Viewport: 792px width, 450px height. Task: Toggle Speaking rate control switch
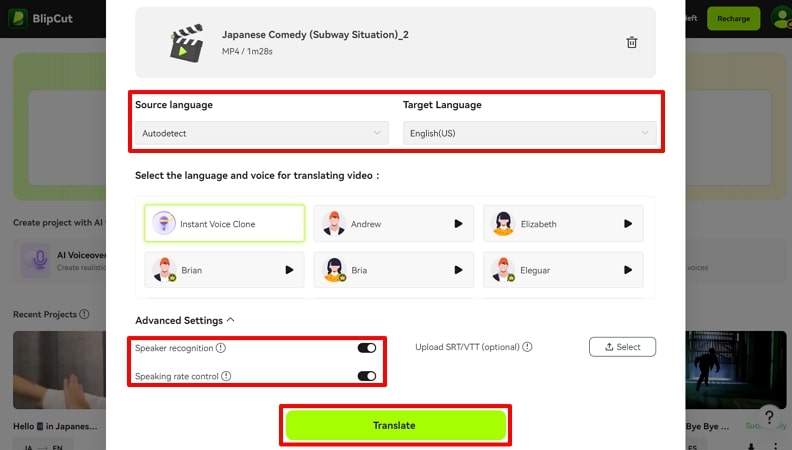tap(366, 376)
